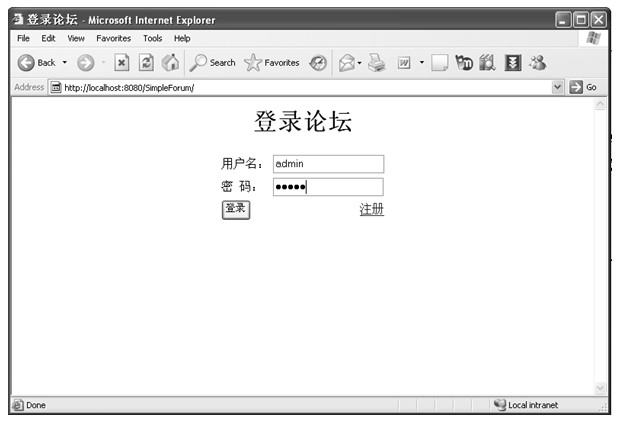Maximize the Internet Explorer window

(581, 19)
